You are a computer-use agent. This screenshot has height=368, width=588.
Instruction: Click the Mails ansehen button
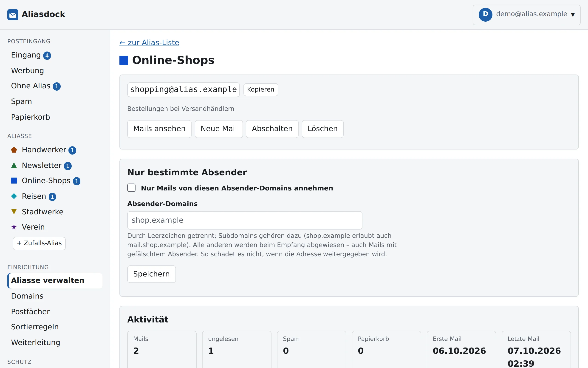159,129
